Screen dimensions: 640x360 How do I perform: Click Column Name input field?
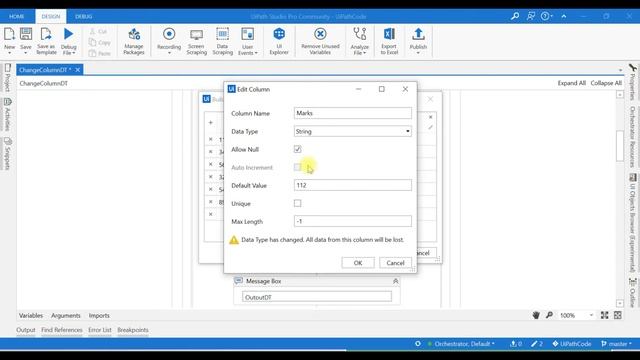(353, 113)
